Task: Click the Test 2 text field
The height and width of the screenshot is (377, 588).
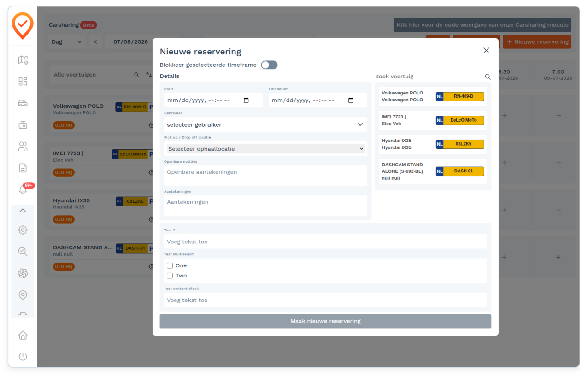Action: [325, 242]
